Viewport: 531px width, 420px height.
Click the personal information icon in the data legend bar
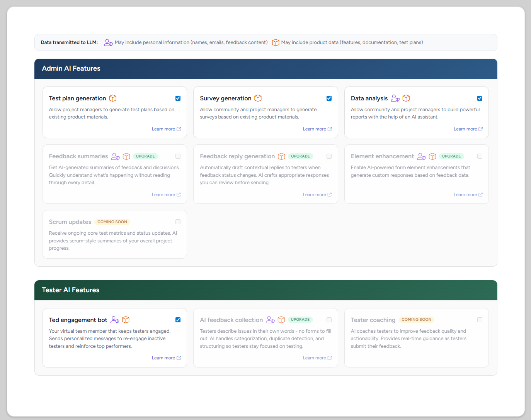point(108,42)
